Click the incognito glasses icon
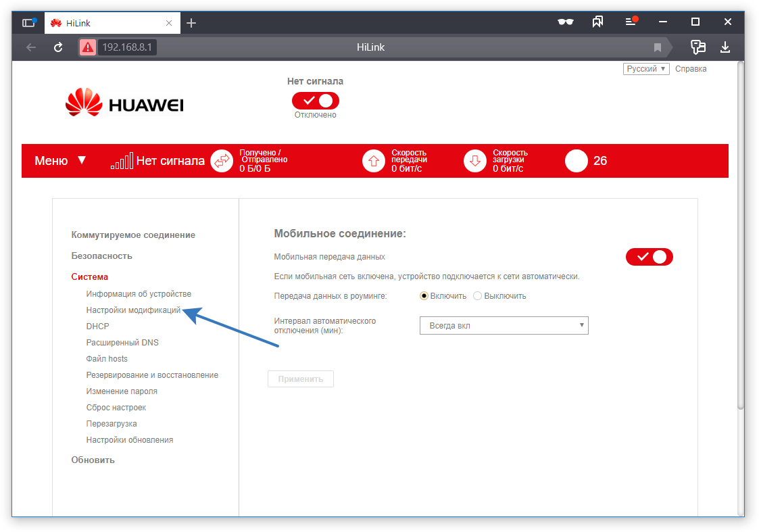 [x=566, y=22]
